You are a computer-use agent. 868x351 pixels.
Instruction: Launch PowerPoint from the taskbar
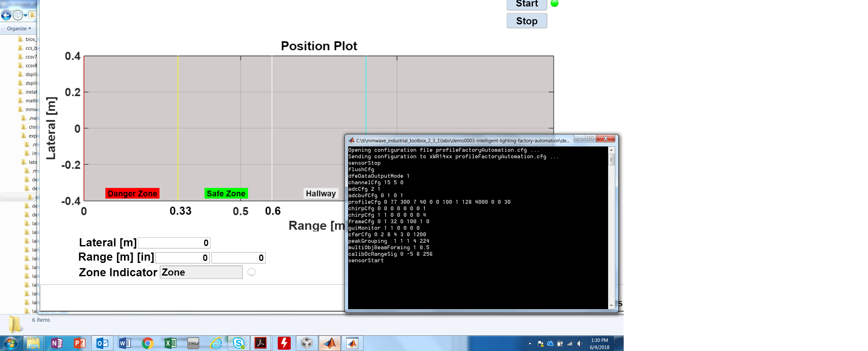point(80,343)
